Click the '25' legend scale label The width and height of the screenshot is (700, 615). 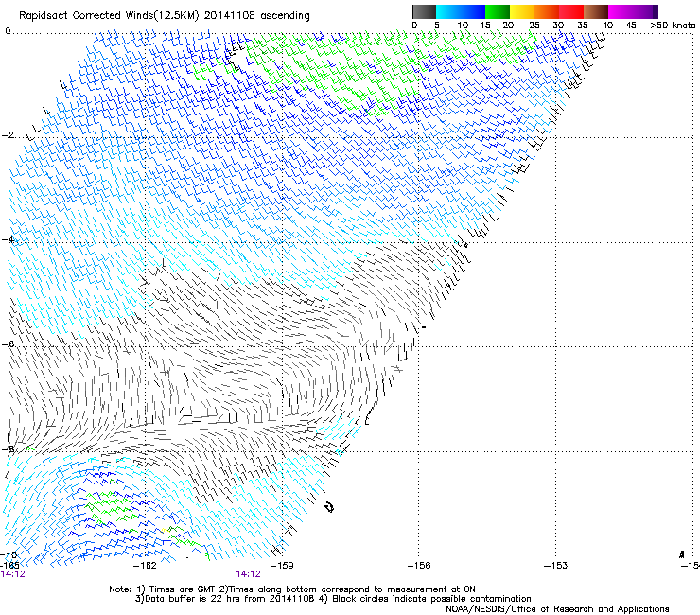click(534, 26)
